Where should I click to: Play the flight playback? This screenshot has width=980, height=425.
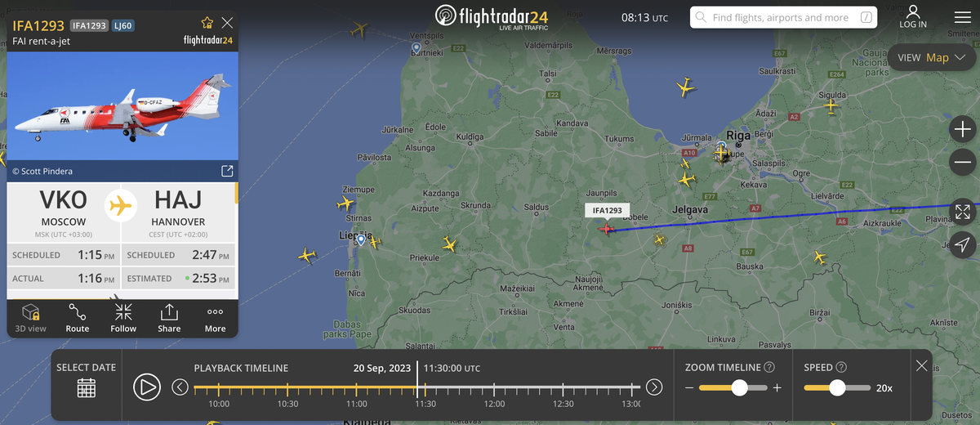(x=147, y=387)
